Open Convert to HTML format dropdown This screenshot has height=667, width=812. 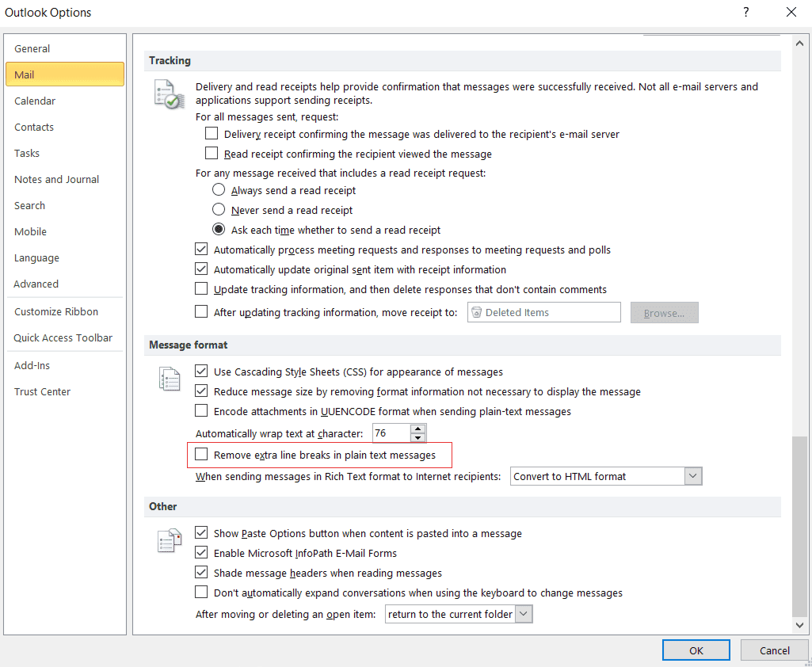point(693,476)
